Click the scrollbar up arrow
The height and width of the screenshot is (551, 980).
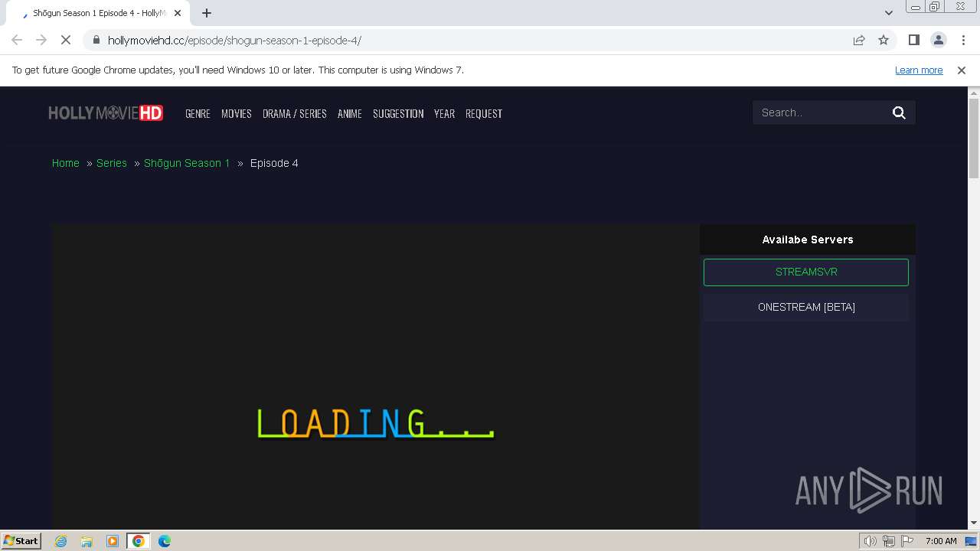point(974,92)
